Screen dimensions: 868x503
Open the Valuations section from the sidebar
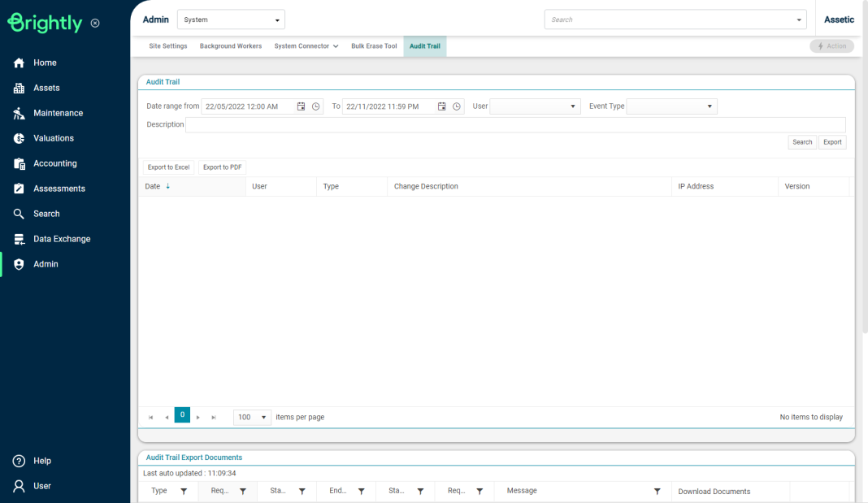(18, 138)
